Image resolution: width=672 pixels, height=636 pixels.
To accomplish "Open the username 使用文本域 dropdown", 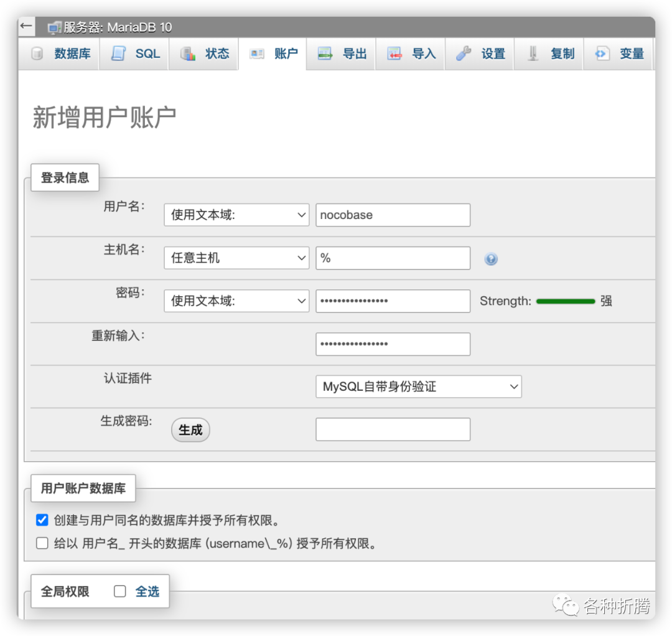I will coord(236,215).
